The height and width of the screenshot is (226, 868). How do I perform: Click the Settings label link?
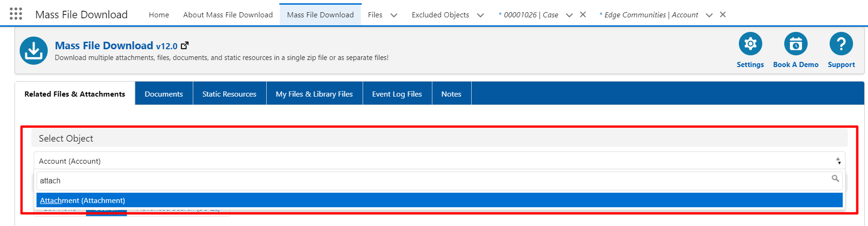pos(750,65)
